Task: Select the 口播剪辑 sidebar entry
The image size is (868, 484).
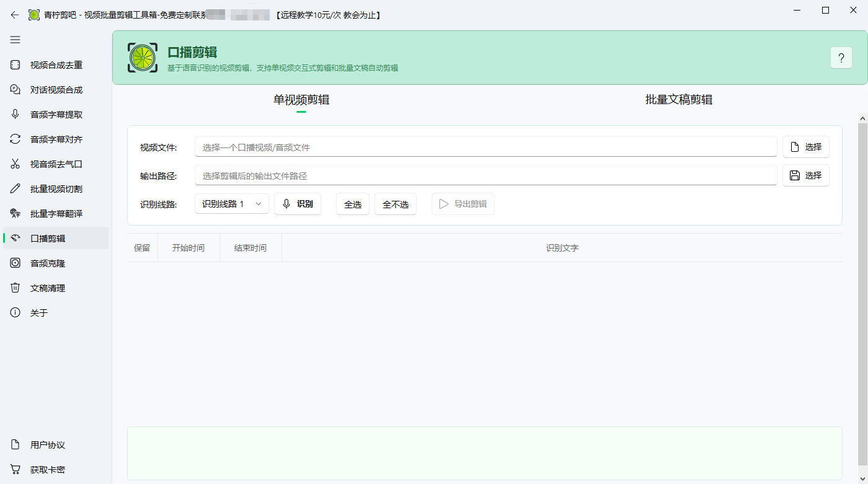Action: [56, 239]
